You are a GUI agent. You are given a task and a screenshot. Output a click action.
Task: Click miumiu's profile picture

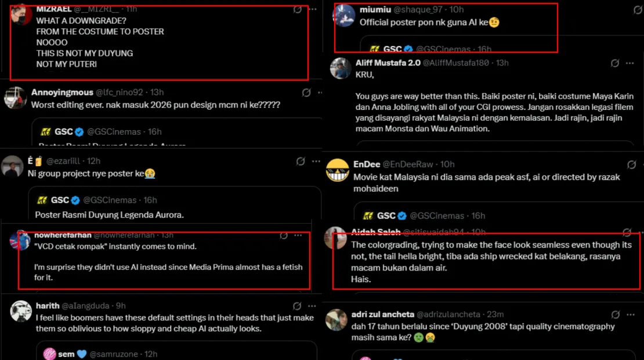(345, 16)
